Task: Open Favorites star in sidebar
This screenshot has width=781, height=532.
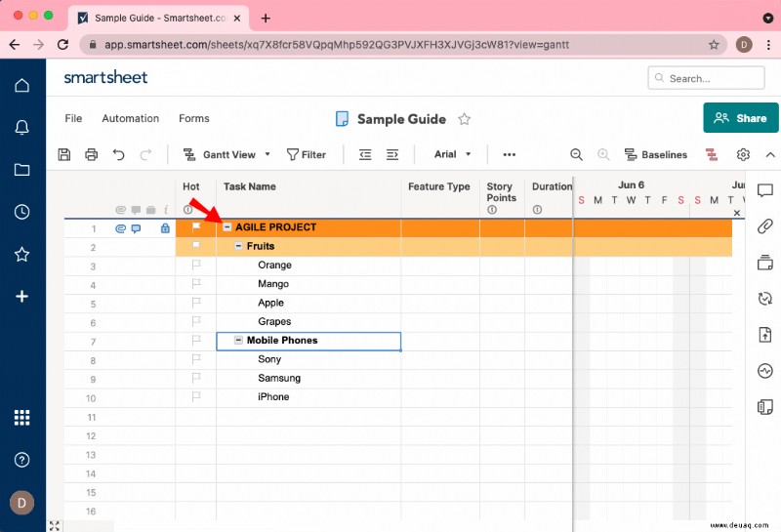Action: click(21, 254)
